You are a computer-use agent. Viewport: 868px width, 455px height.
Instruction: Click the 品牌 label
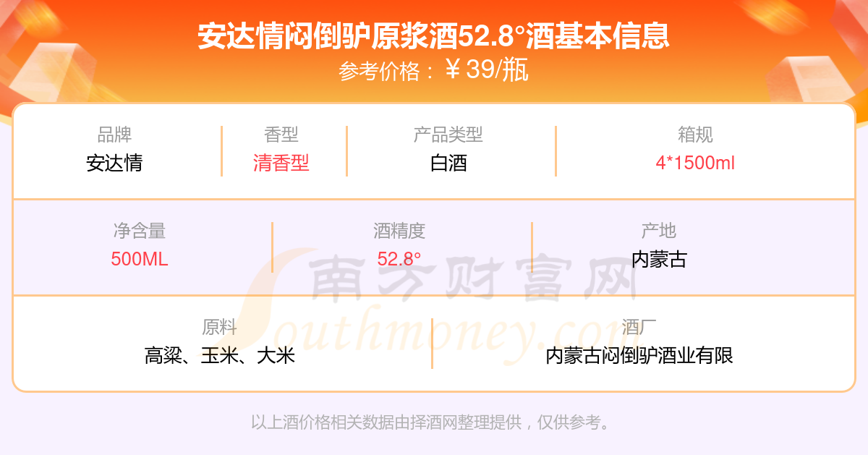(114, 135)
